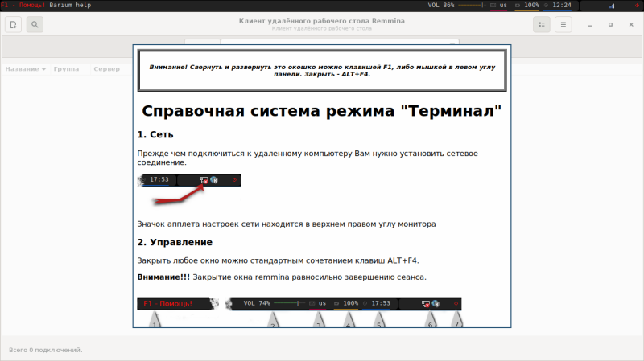Toggle the list/tree view mode button
Image resolution: width=644 pixels, height=361 pixels.
pos(542,25)
